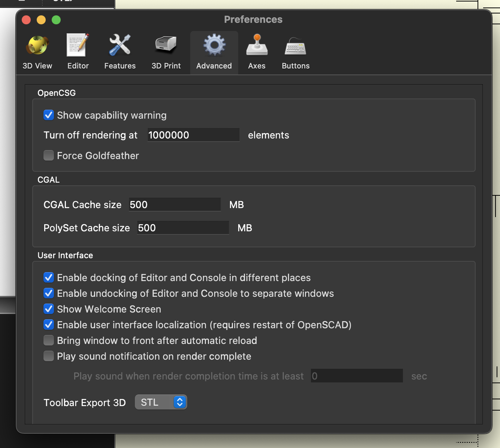Viewport: 500px width, 448px height.
Task: Disable Show capability warning checkbox
Action: [x=49, y=115]
